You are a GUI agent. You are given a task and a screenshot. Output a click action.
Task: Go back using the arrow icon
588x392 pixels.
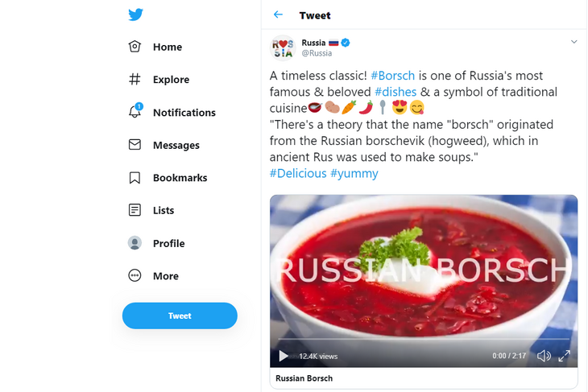(x=278, y=14)
